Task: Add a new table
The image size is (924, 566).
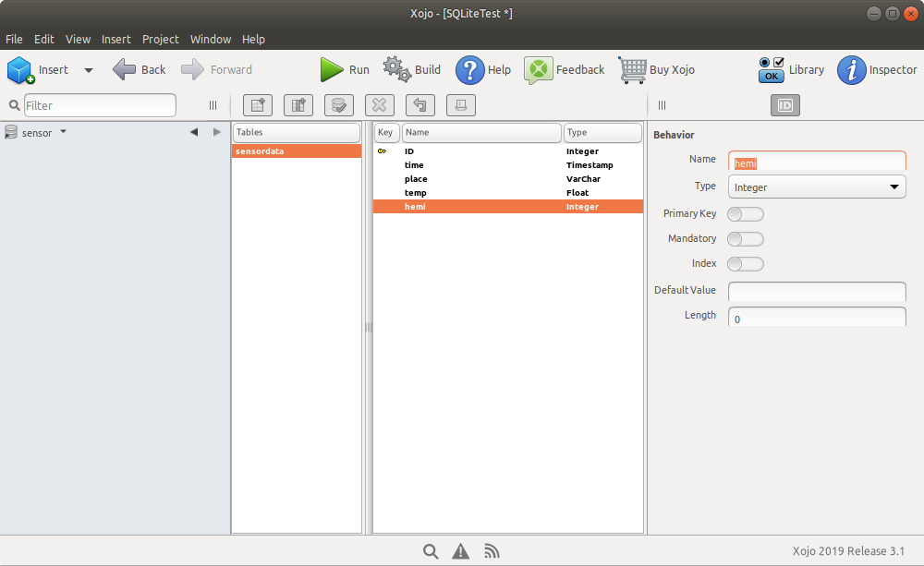Action: (x=258, y=105)
